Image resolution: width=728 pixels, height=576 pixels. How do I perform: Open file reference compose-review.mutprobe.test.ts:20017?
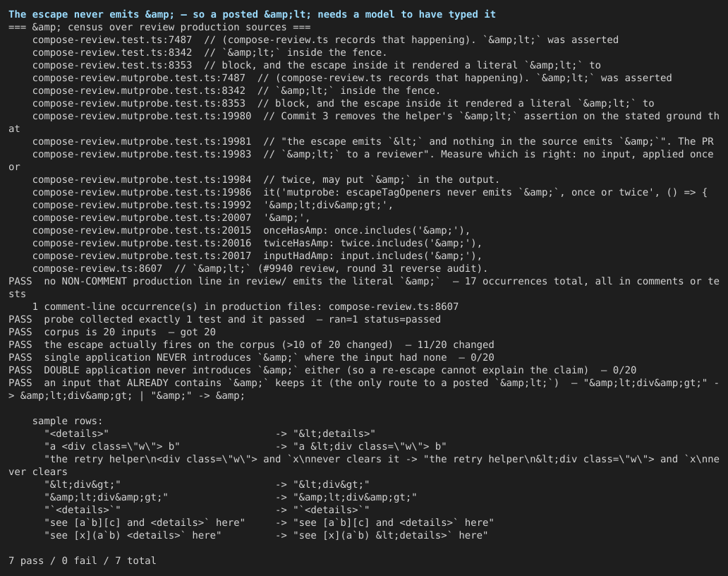(x=142, y=256)
